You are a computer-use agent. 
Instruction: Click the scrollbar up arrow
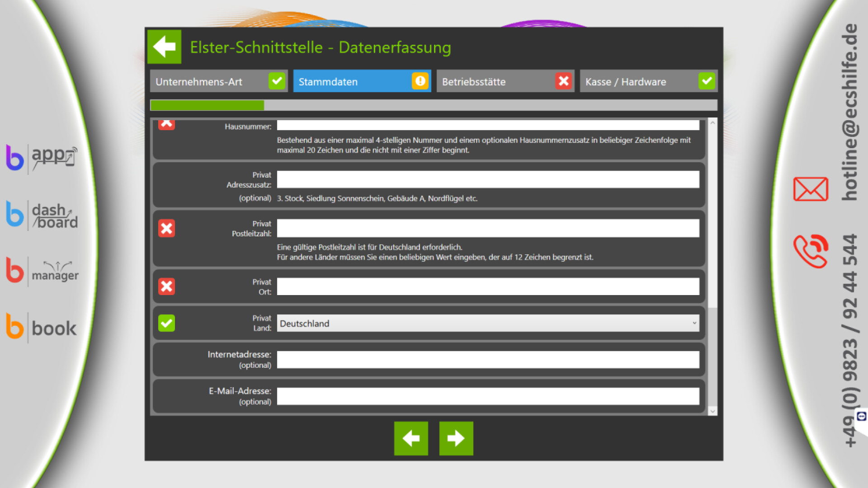click(713, 122)
